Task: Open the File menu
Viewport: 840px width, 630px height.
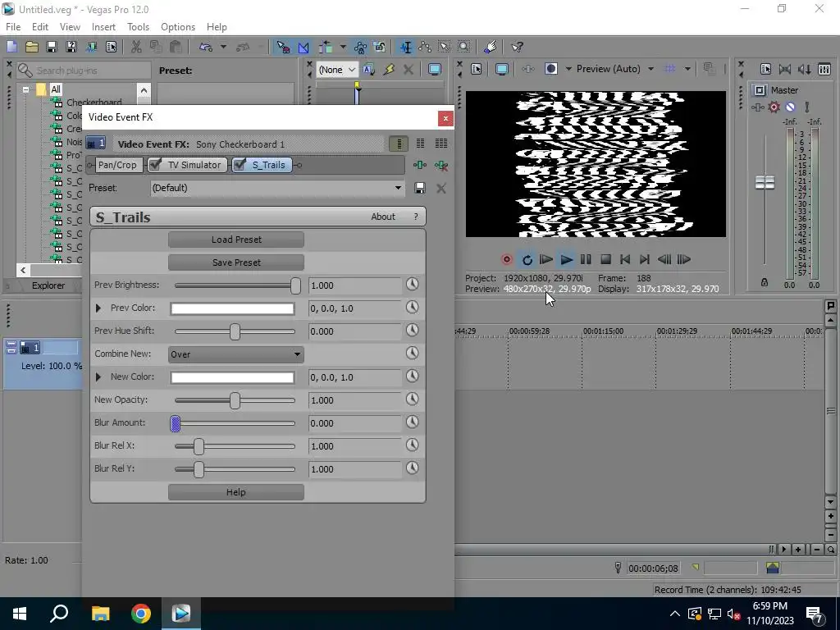Action: [x=13, y=27]
